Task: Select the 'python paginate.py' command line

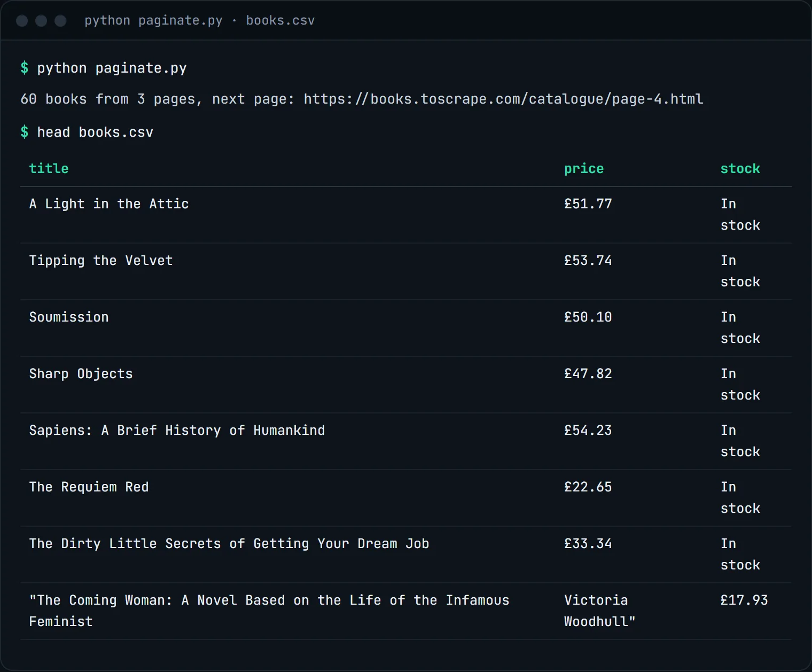Action: (x=112, y=68)
